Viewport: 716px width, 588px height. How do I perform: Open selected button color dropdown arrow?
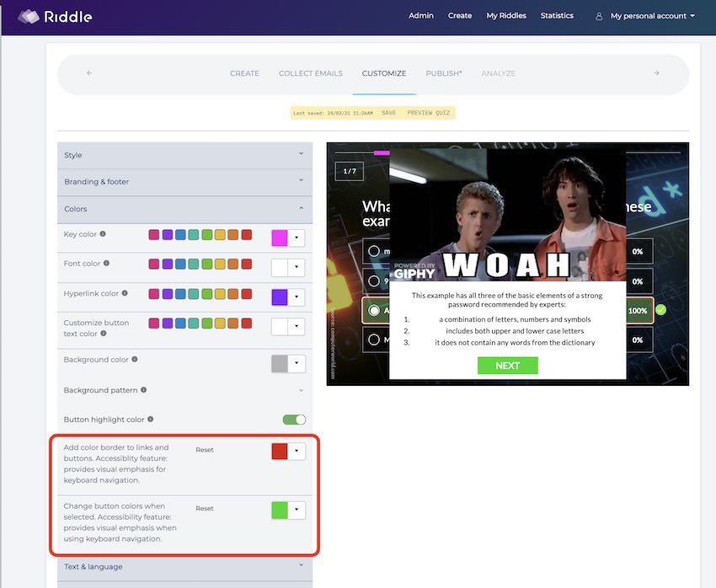pos(297,510)
